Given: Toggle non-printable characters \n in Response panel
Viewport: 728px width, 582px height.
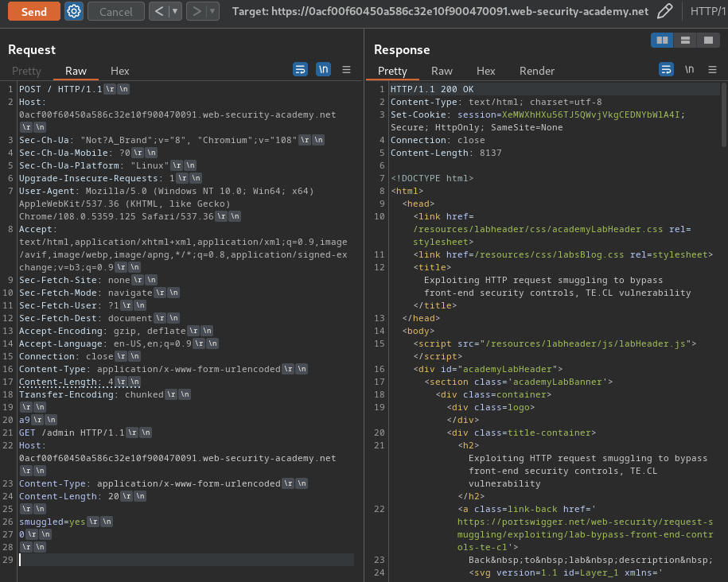Looking at the screenshot, I should coord(690,70).
